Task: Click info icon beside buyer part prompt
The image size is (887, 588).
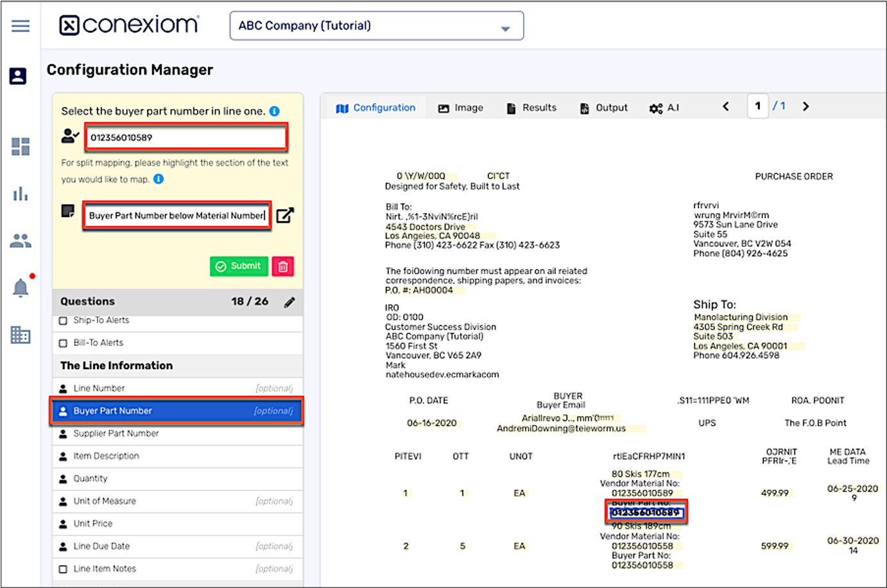Action: coord(274,111)
